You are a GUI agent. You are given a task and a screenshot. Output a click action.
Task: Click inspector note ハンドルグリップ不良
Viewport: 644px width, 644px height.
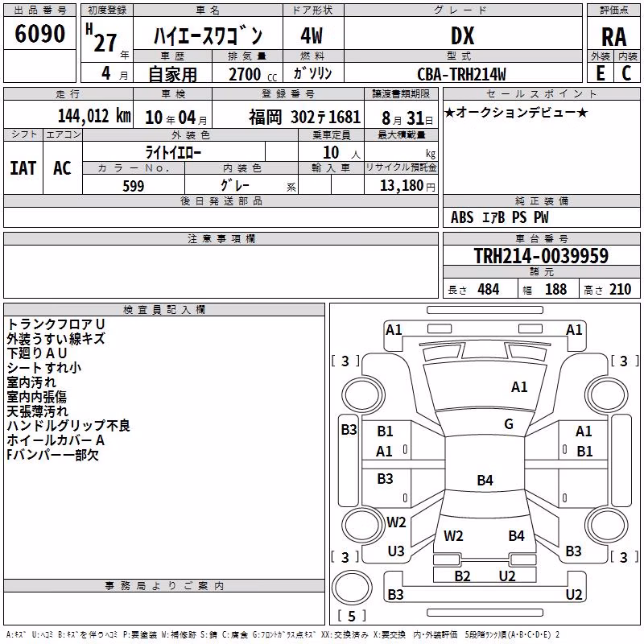(x=68, y=426)
